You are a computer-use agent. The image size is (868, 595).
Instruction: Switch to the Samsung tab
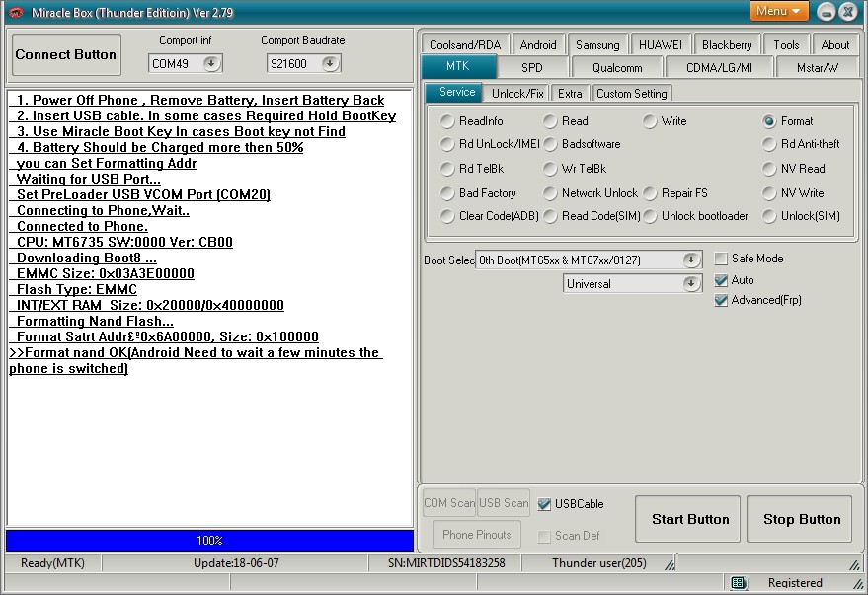coord(597,44)
